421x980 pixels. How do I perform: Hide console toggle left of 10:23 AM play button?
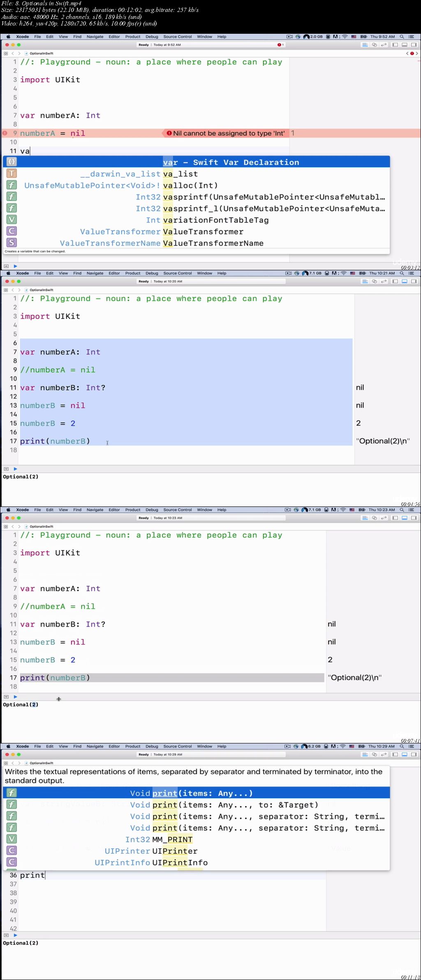point(6,697)
